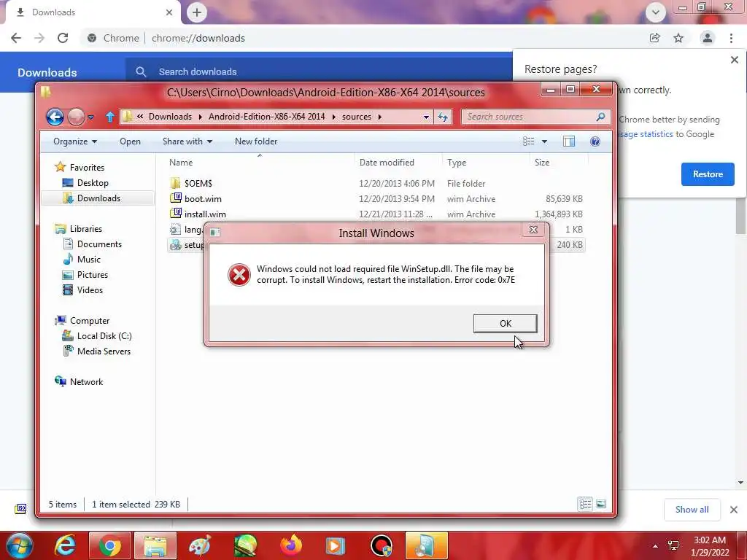The height and width of the screenshot is (560, 747).
Task: Click the sources breadcrumb segment
Action: coord(356,117)
